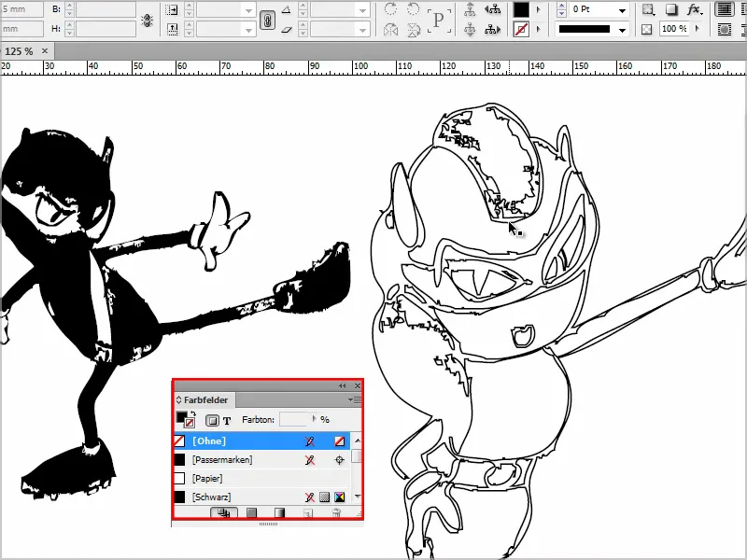Viewport: 747px width, 560px height.
Task: Select the [Schwarz] swatch
Action: 262,497
